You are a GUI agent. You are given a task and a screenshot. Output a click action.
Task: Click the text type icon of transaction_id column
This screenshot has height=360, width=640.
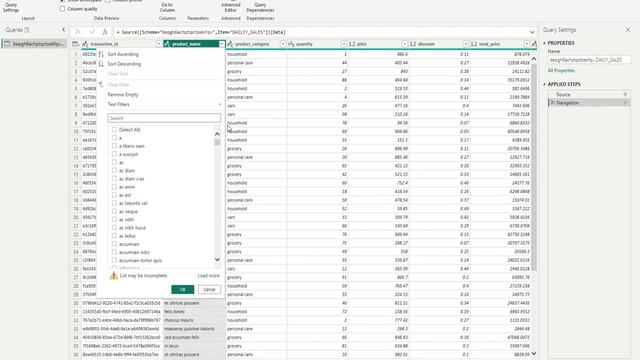click(x=85, y=44)
